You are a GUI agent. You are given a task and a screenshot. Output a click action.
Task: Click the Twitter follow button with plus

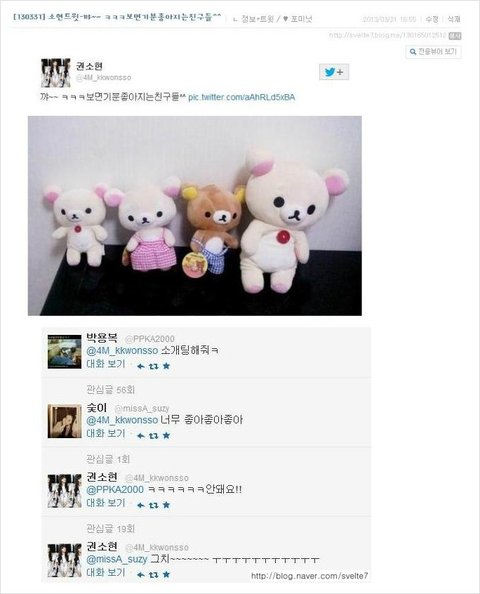point(334,72)
